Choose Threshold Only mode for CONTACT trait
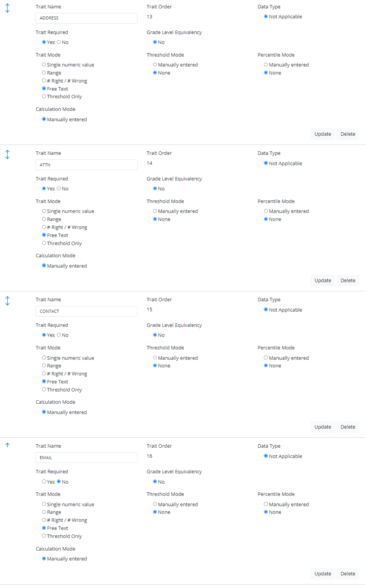This screenshot has width=367, height=588. coord(44,390)
